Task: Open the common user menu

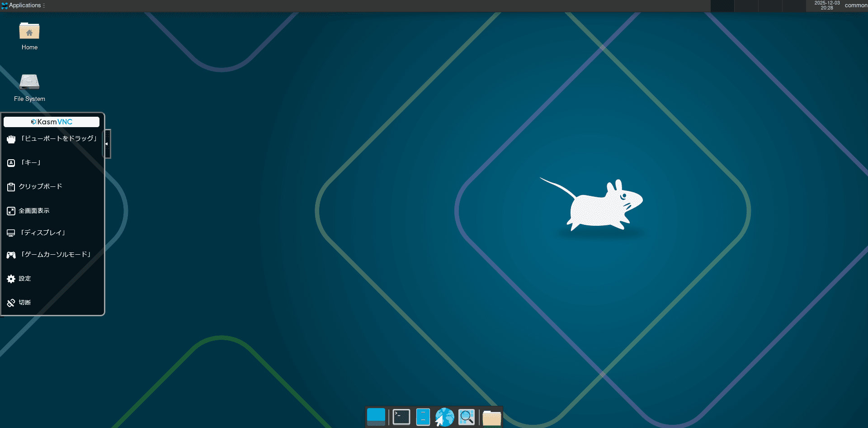Action: [x=856, y=5]
